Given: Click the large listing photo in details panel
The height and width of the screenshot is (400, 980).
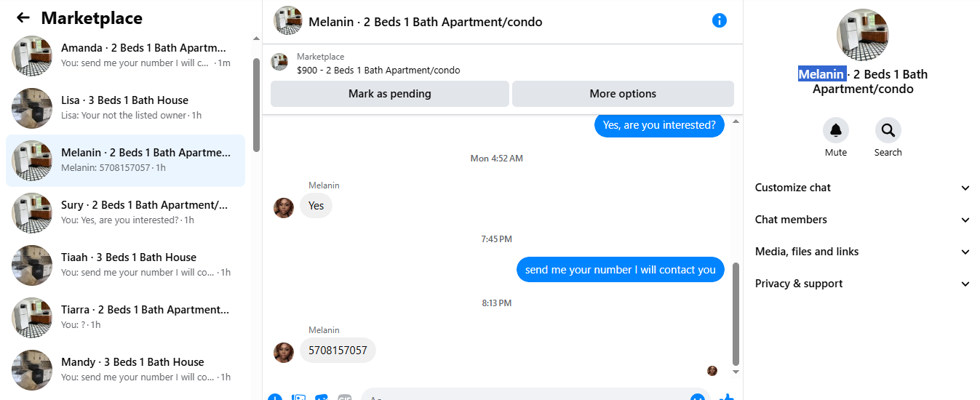Looking at the screenshot, I should point(863,34).
